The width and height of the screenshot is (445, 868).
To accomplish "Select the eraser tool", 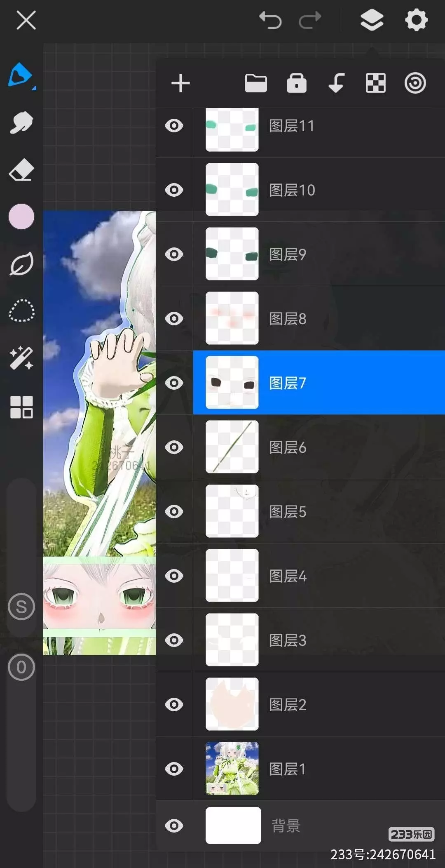I will [21, 169].
